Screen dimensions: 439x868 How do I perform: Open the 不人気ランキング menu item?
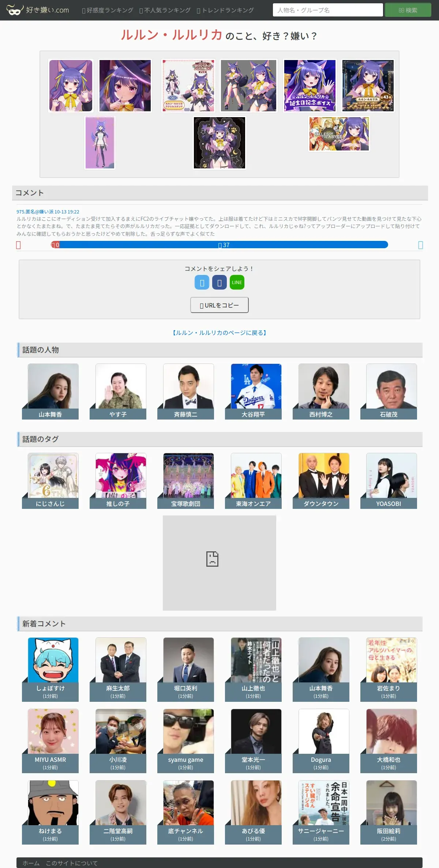(x=165, y=10)
